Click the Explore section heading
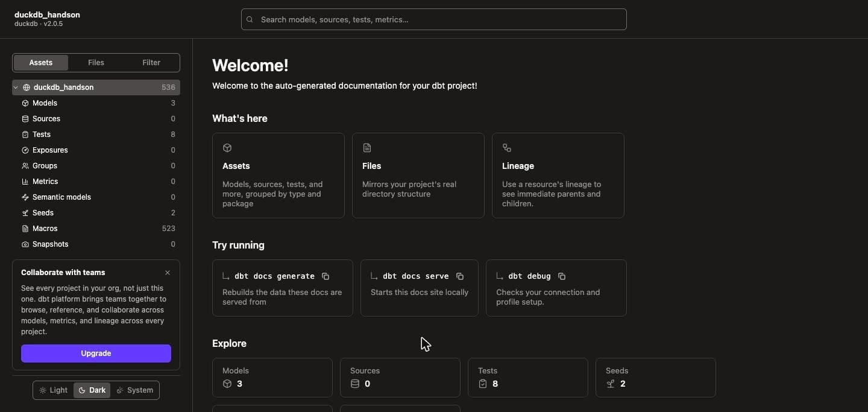 [229, 343]
